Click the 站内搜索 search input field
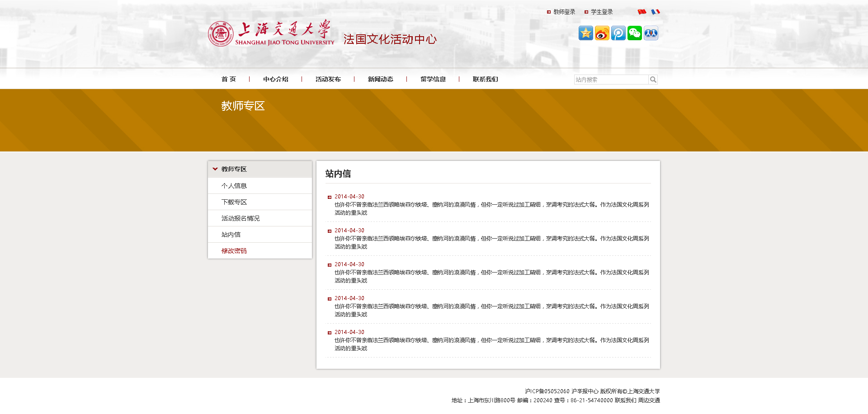The width and height of the screenshot is (868, 414). [611, 80]
